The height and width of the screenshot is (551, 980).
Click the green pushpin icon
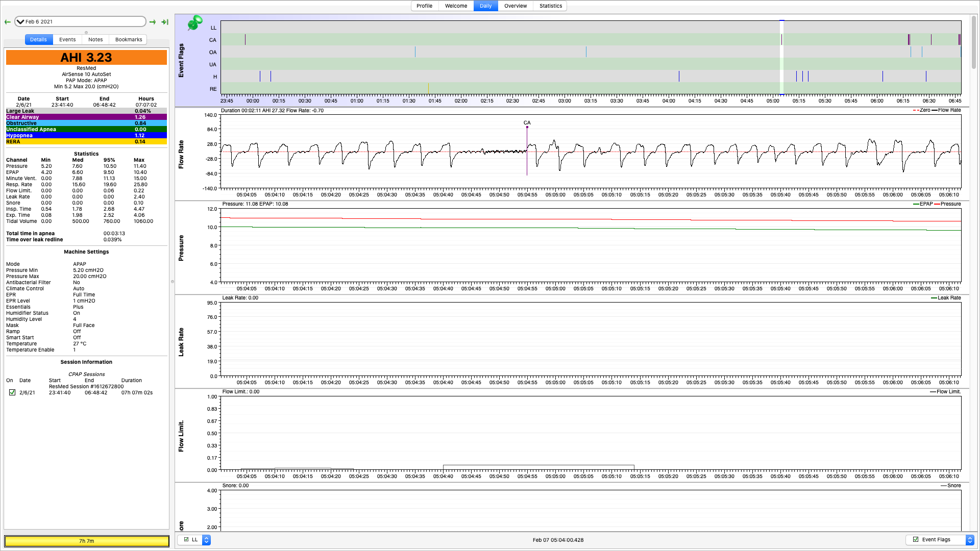[194, 23]
